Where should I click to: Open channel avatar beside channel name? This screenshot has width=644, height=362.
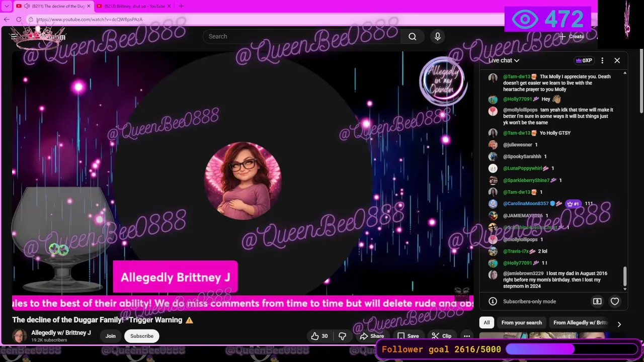coord(20,336)
